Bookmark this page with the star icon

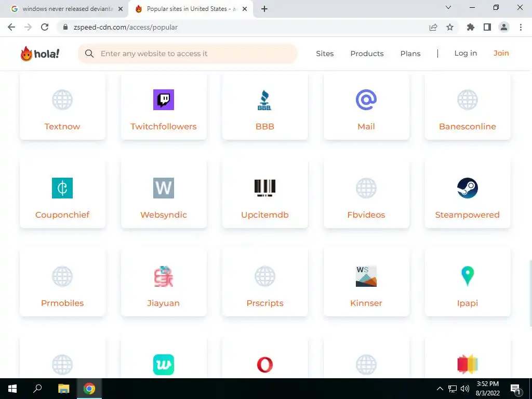pyautogui.click(x=450, y=27)
